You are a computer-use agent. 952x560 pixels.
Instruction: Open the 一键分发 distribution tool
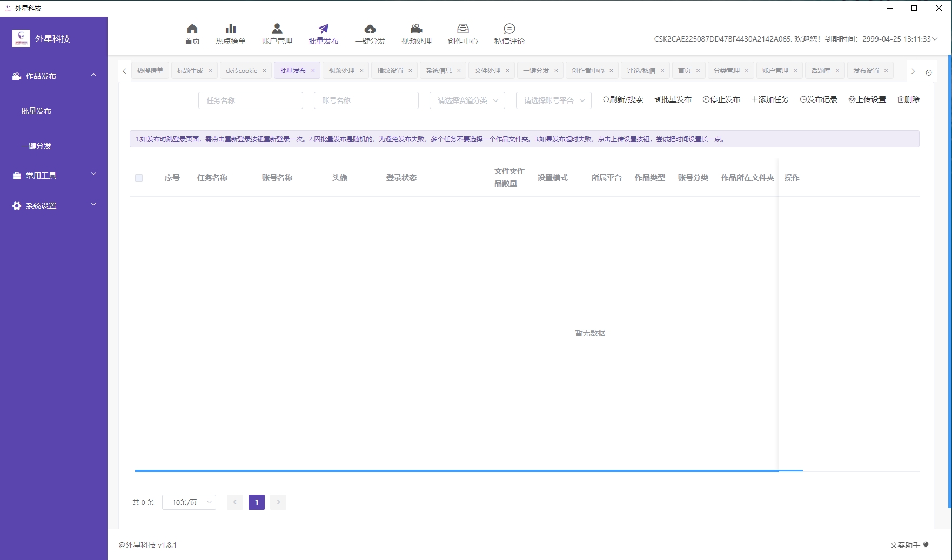coord(370,33)
